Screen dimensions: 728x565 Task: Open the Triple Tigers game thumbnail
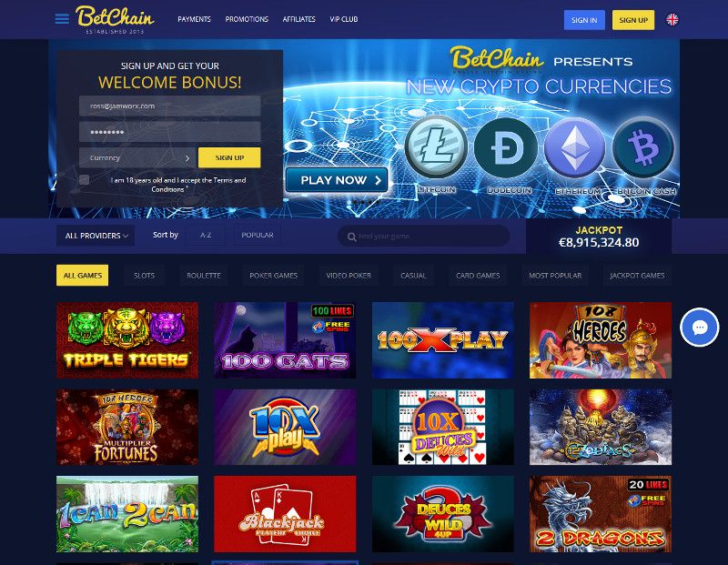(x=127, y=340)
